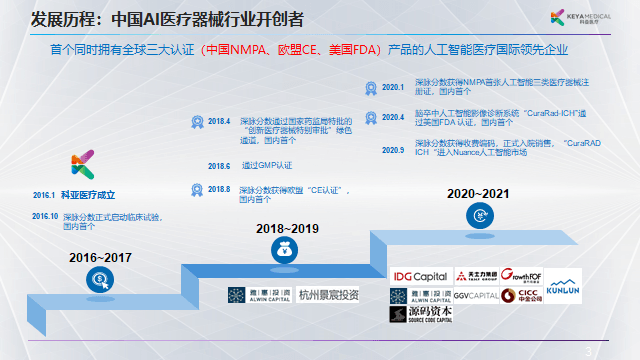The height and width of the screenshot is (360, 640).
Task: Click the Alwin Capital logo under 2018~2019 step
Action: (260, 295)
